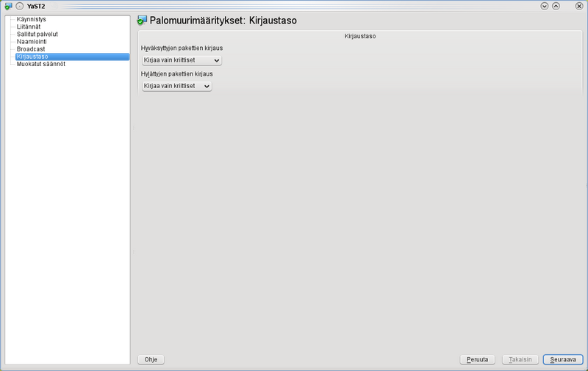Select the highlighted Kirjaustaso item
Viewport: 588px width, 371px height.
[x=32, y=57]
